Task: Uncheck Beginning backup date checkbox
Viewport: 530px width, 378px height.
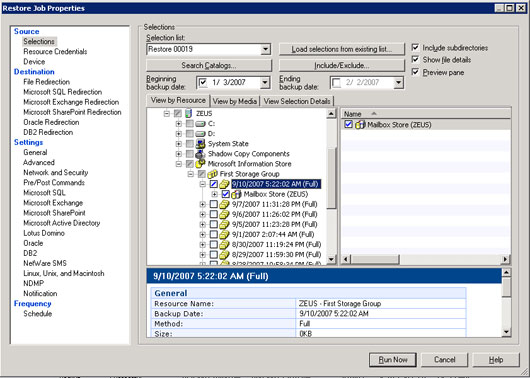Action: [203, 82]
